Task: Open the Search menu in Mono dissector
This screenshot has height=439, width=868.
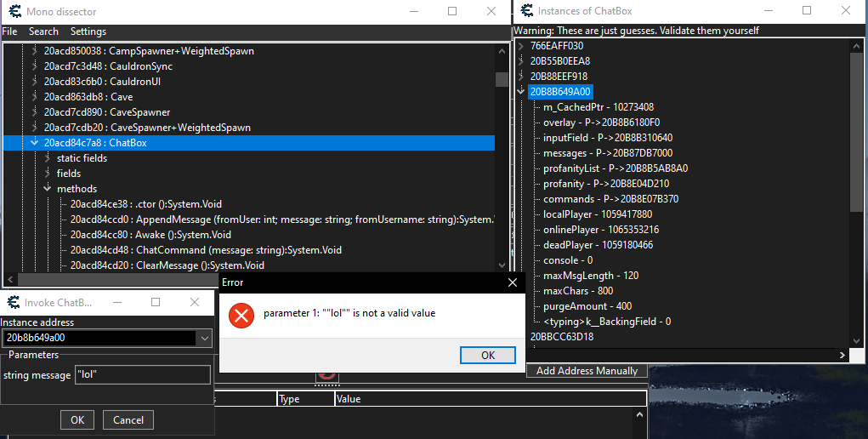Action: [43, 31]
